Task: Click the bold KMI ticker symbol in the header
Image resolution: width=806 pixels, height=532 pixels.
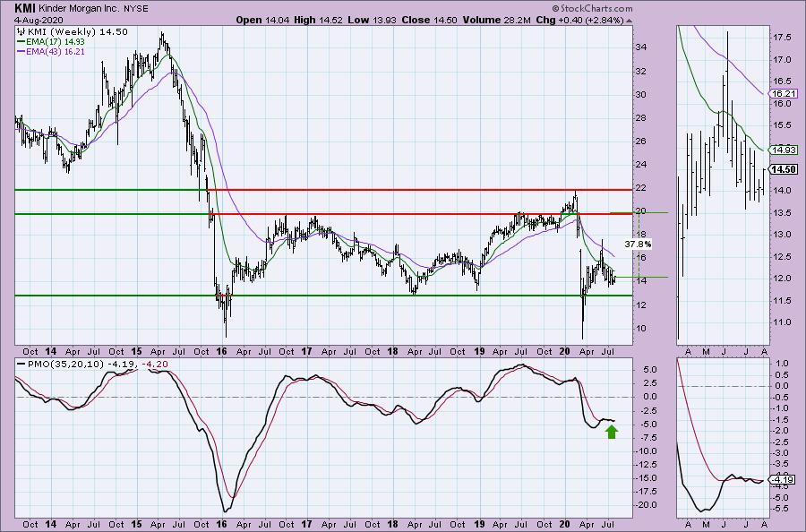Action: tap(24, 8)
